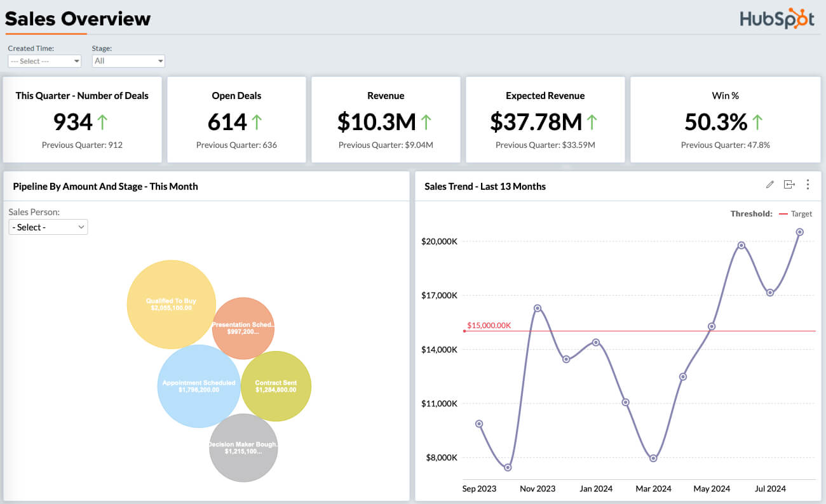Click the green arrow next to $10.3M Revenue

coord(426,121)
